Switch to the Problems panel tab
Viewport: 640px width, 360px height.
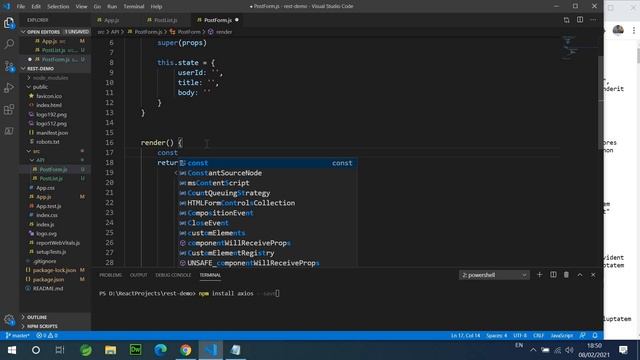110,275
